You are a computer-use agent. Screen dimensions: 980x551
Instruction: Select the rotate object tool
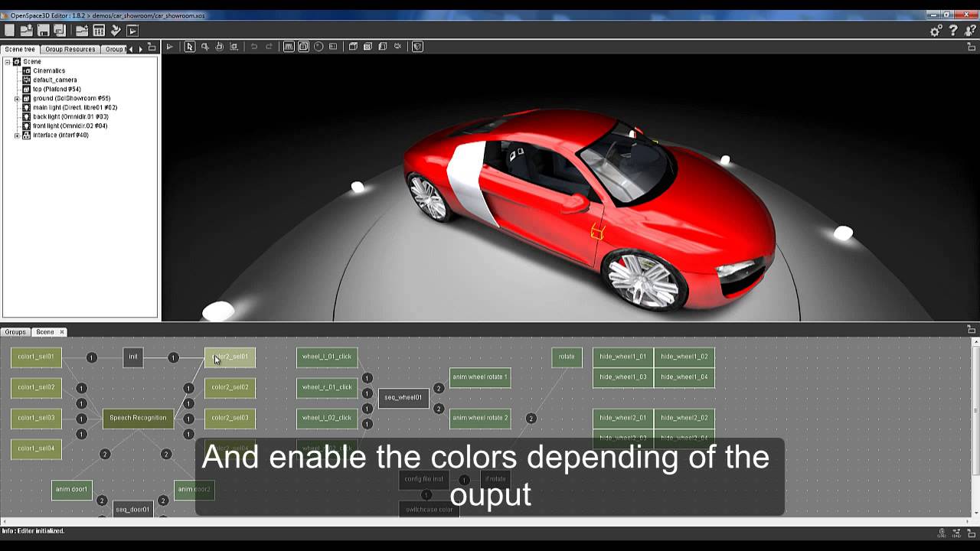pos(219,47)
